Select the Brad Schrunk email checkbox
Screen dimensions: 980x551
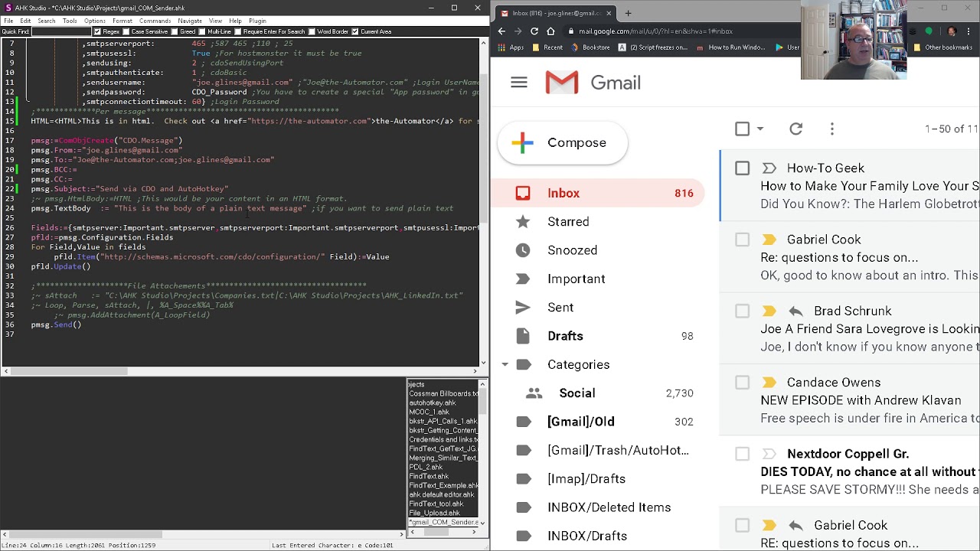click(x=743, y=311)
